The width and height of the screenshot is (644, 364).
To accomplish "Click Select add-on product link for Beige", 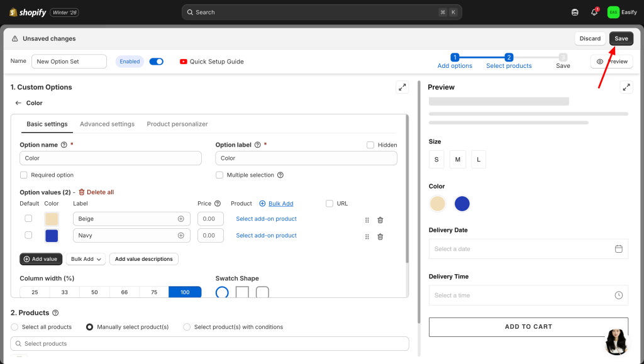I will (x=266, y=219).
